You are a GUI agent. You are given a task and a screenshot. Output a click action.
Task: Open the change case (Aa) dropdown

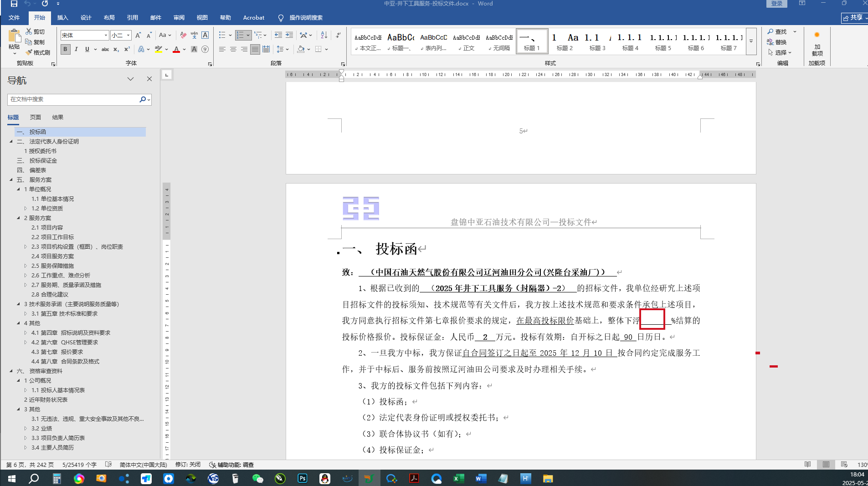165,35
